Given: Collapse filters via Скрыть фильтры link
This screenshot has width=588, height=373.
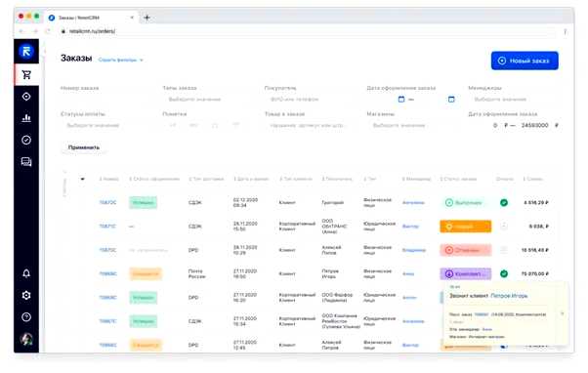Looking at the screenshot, I should (121, 60).
